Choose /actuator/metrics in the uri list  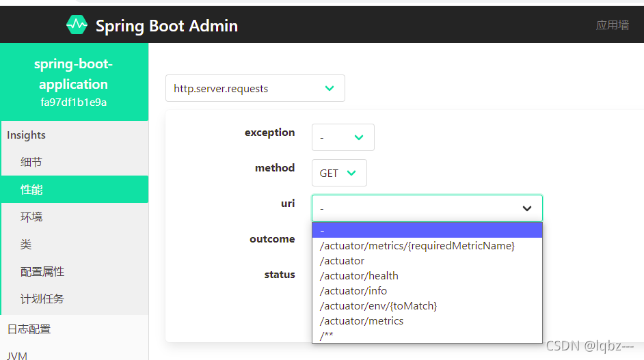[362, 321]
